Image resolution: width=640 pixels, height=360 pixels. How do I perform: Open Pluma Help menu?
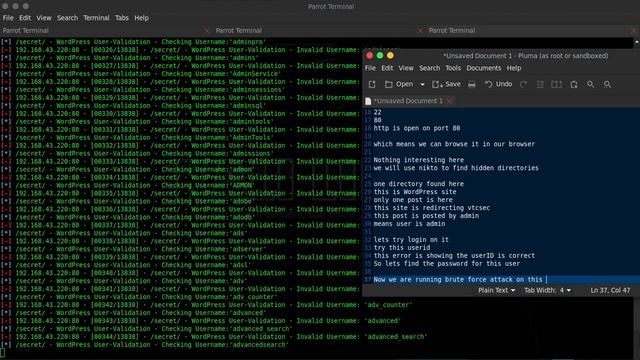(514, 68)
